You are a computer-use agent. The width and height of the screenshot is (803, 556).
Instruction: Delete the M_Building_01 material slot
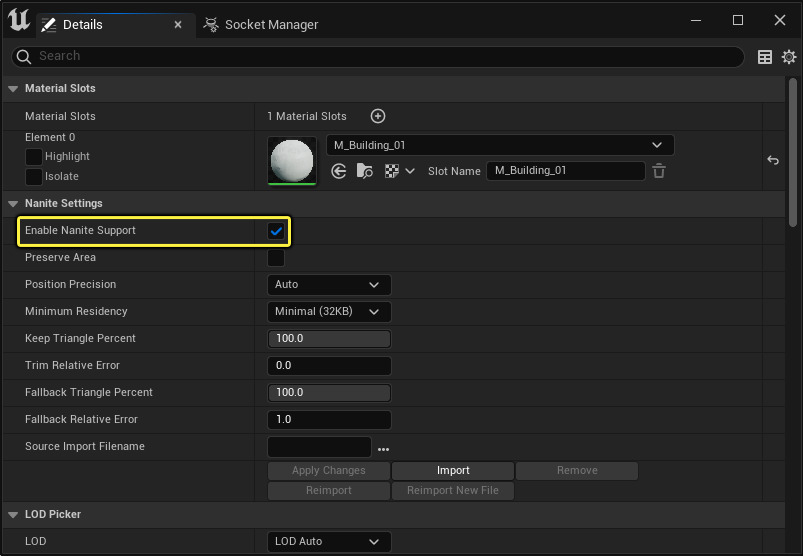[x=659, y=171]
